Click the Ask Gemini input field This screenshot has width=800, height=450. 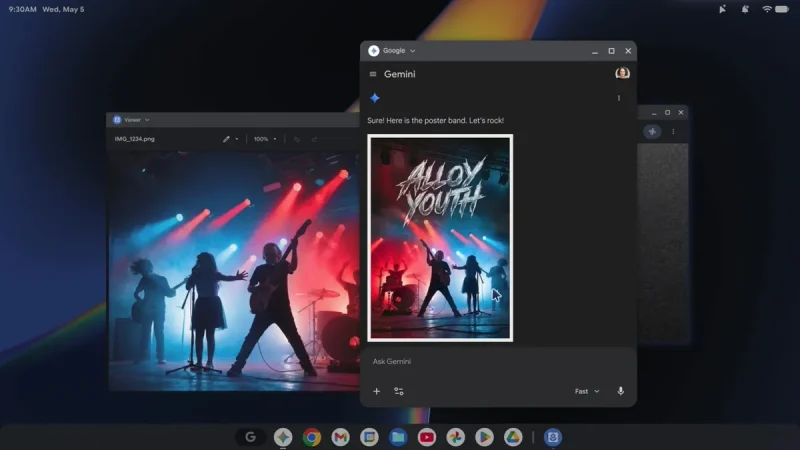pyautogui.click(x=498, y=362)
